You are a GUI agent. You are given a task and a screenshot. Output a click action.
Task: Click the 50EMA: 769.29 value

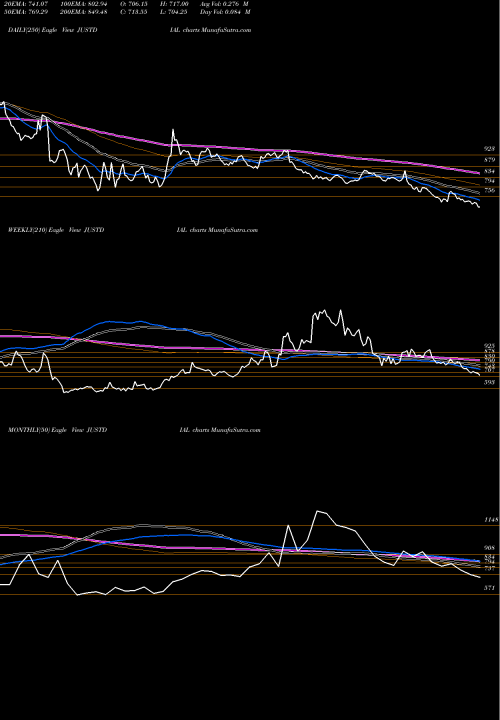26,12
